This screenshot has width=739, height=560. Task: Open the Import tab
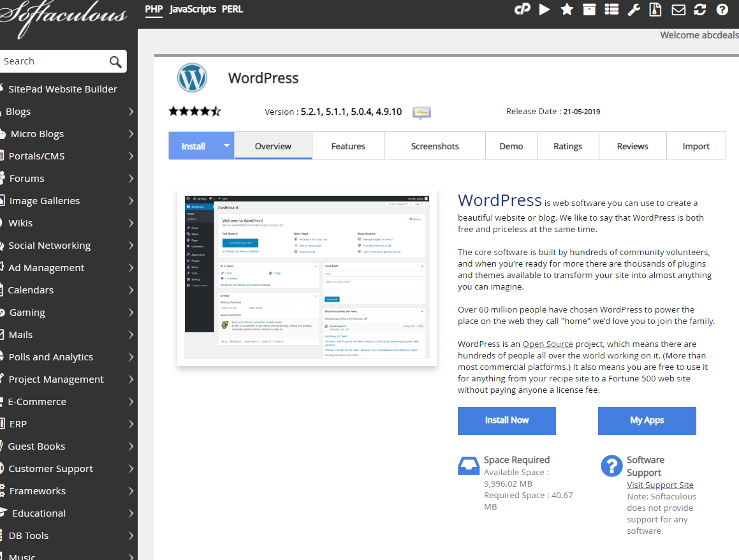(696, 146)
